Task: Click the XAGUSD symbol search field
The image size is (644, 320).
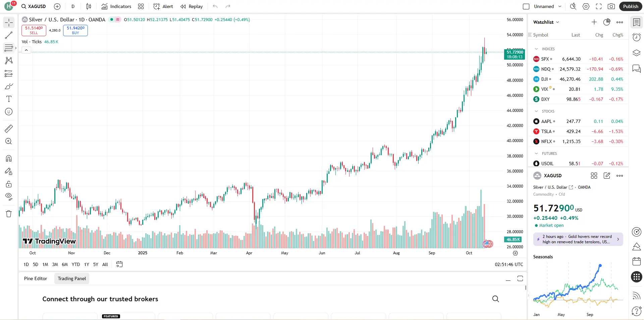Action: [x=34, y=6]
